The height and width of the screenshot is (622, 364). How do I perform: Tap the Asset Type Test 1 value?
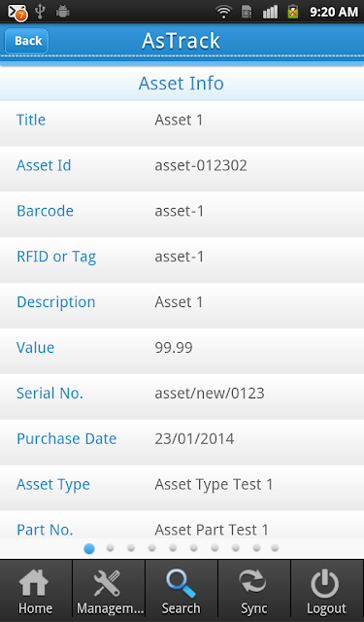coord(214,484)
